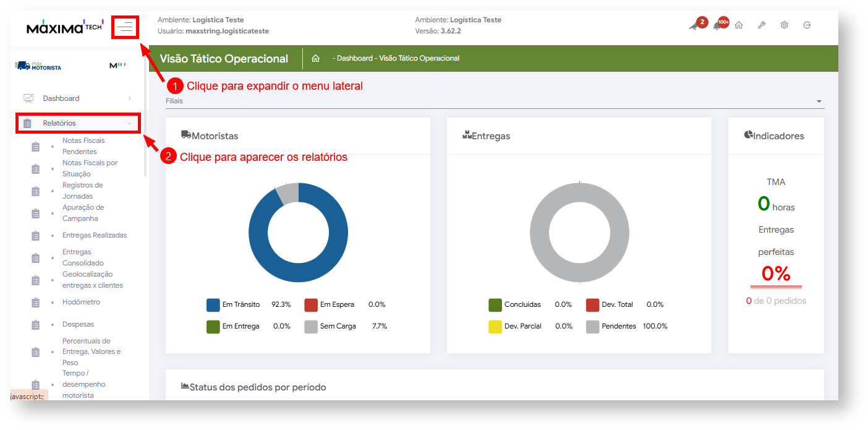Click the breadcrumb home icon in green bar
This screenshot has width=868, height=430.
pos(315,59)
